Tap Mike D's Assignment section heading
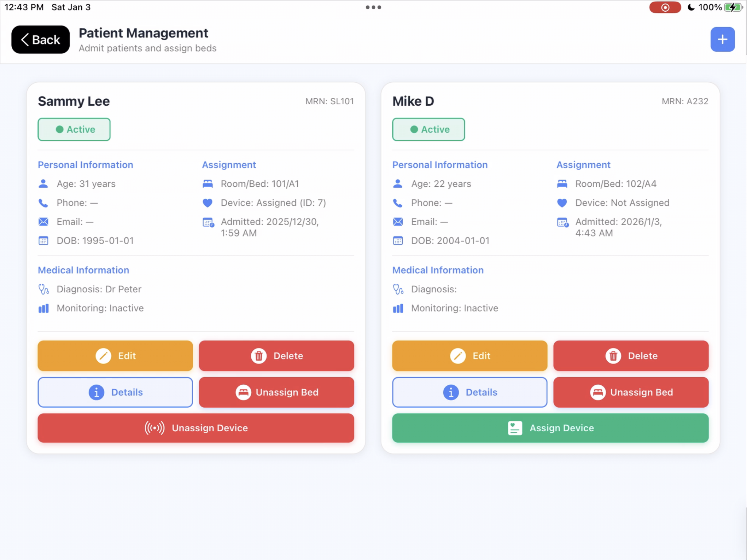747x560 pixels. [583, 165]
